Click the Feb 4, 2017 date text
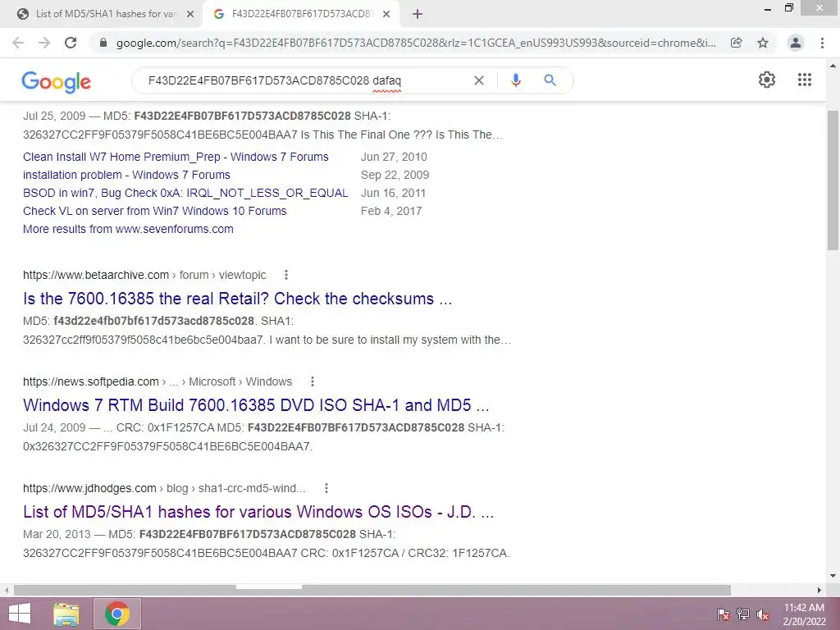Screen dimensions: 840x630 pyautogui.click(x=391, y=211)
